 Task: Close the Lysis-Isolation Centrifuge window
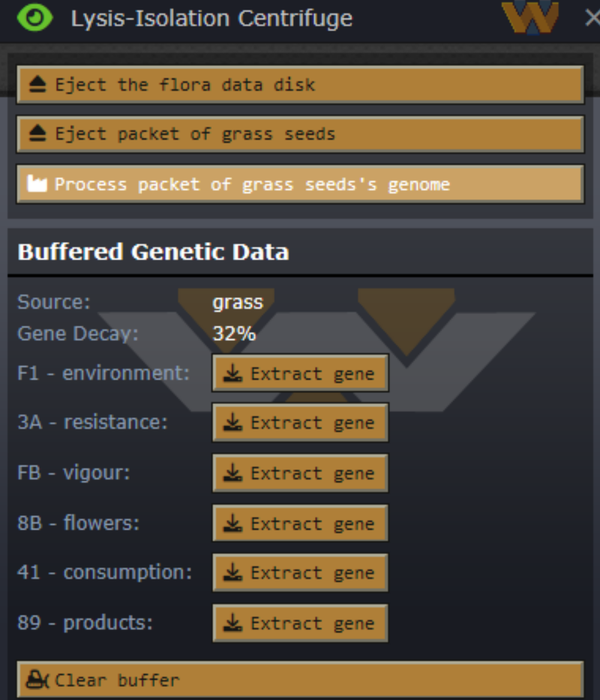[592, 18]
